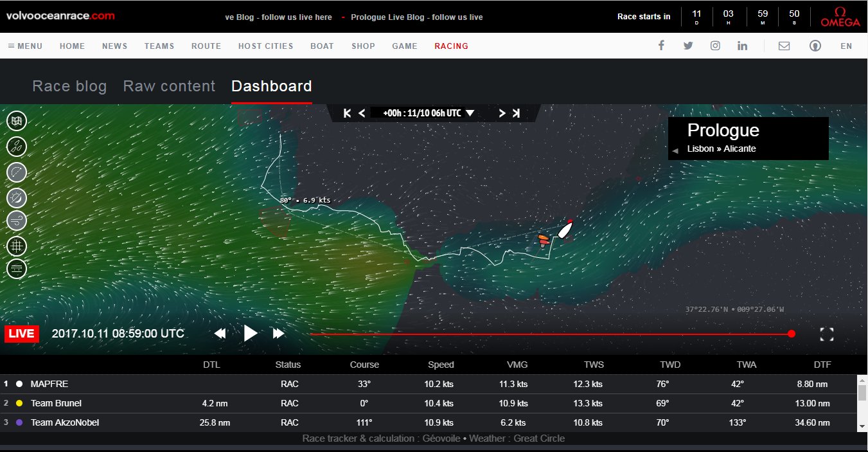Select the MAPFRE row
This screenshot has width=868, height=452.
pyautogui.click(x=429, y=384)
